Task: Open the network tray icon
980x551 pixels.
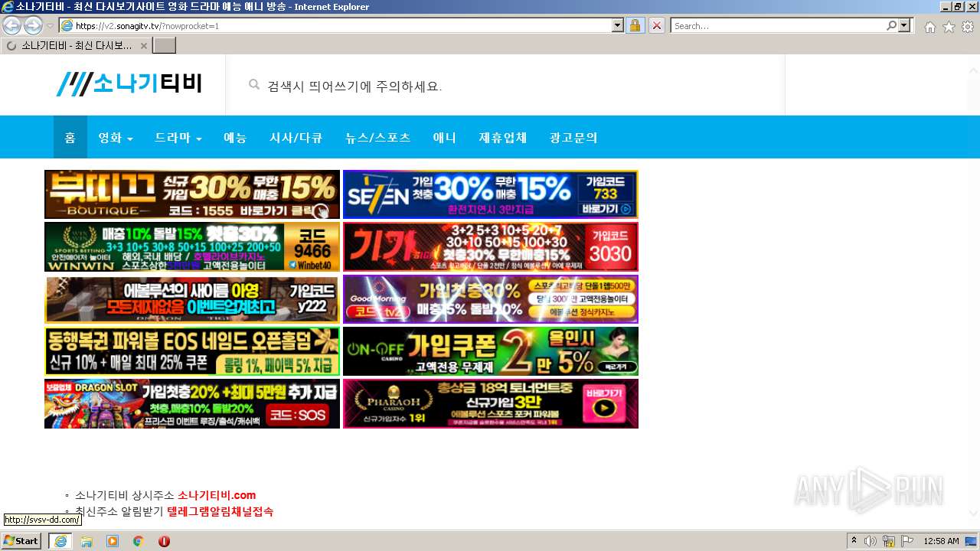Action: point(889,541)
